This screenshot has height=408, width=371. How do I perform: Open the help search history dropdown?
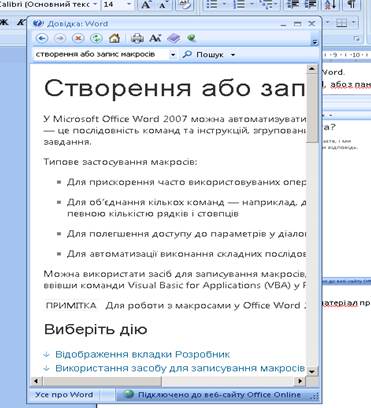coord(173,54)
